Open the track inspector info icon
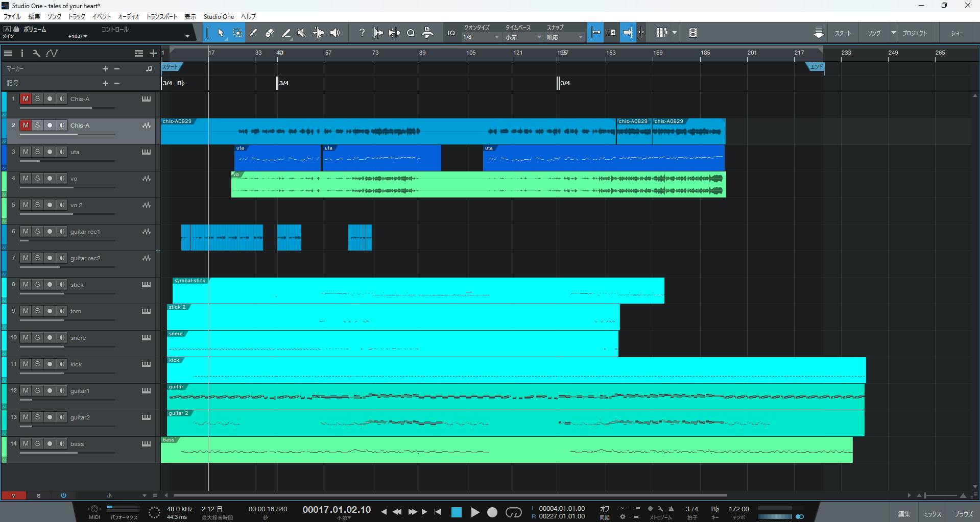 pyautogui.click(x=22, y=53)
